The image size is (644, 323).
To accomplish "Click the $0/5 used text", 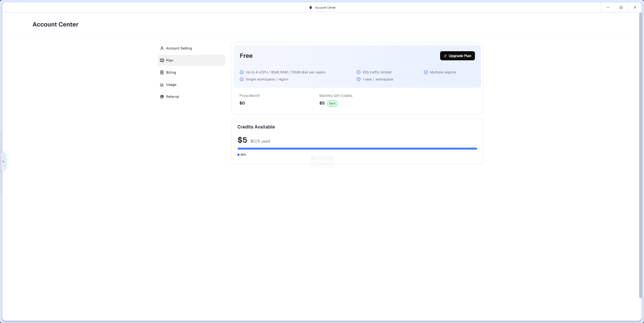I will [261, 141].
